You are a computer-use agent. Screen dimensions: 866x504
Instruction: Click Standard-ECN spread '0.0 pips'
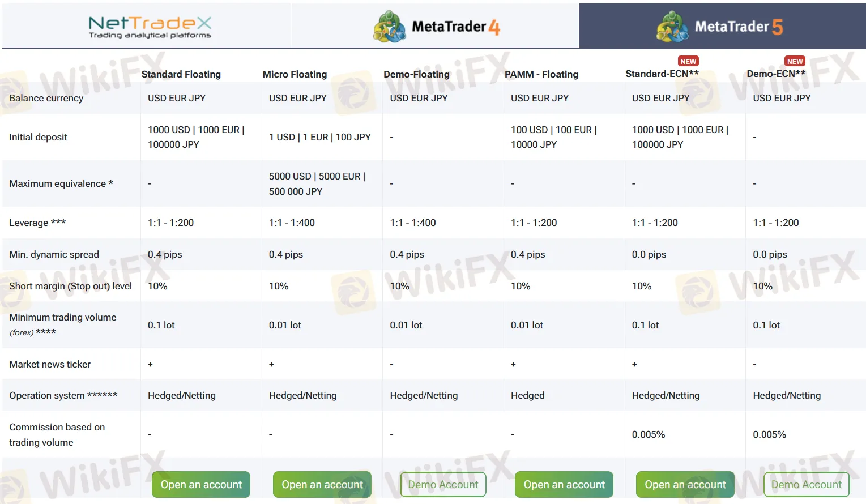click(x=649, y=254)
